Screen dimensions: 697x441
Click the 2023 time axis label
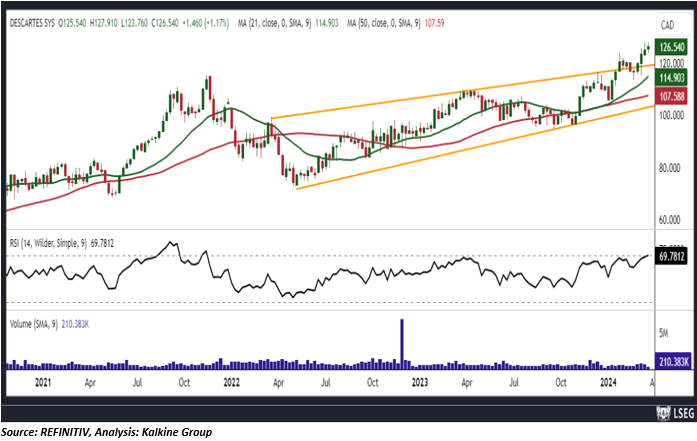[x=420, y=382]
